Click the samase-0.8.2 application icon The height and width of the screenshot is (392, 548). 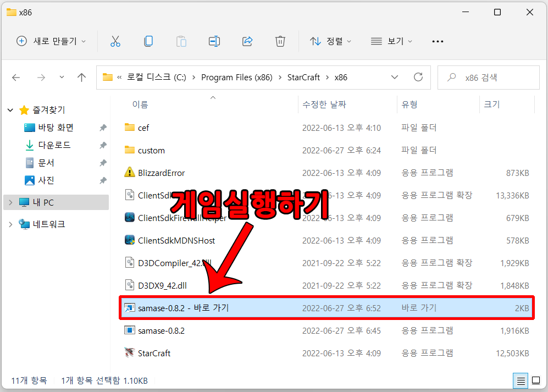130,330
